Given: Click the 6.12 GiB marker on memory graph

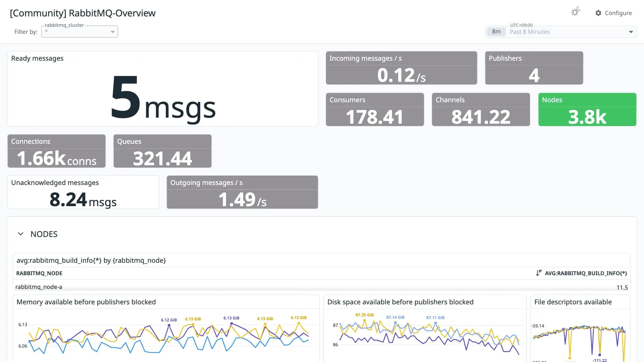Looking at the screenshot, I should pos(169,325).
